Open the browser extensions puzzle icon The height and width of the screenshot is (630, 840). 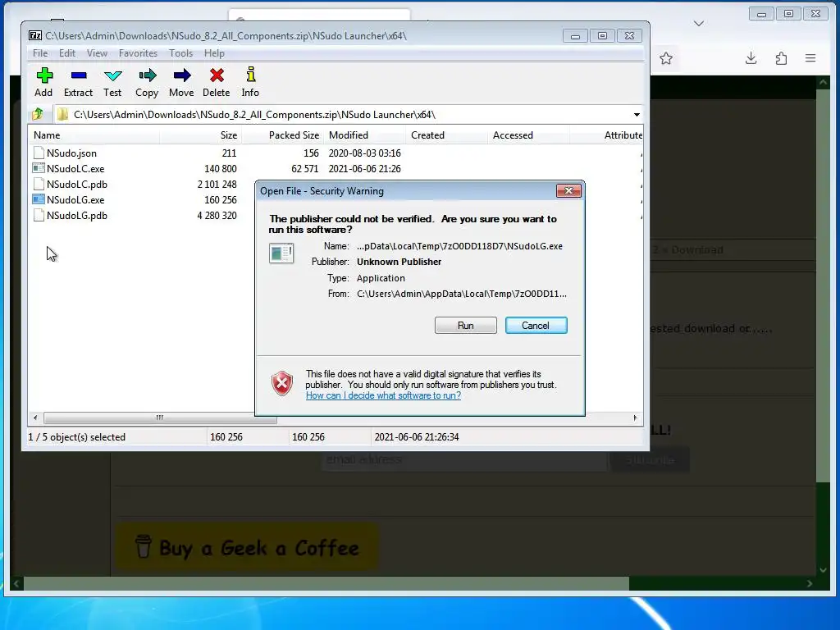(x=781, y=58)
